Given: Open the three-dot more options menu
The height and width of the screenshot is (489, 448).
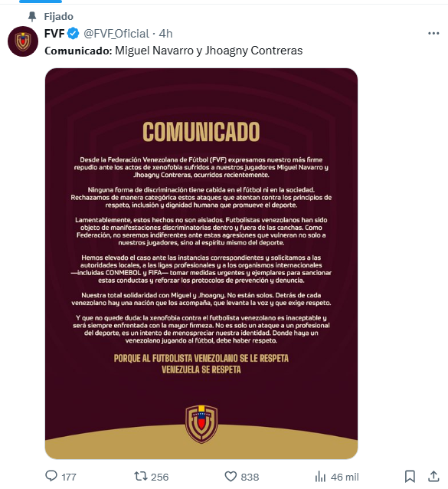Looking at the screenshot, I should pyautogui.click(x=433, y=34).
